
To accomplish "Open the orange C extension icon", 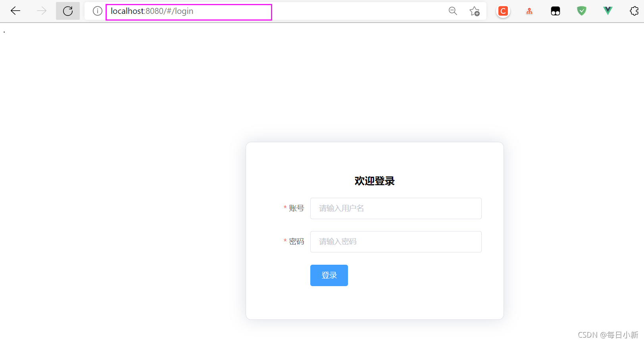I will (503, 11).
